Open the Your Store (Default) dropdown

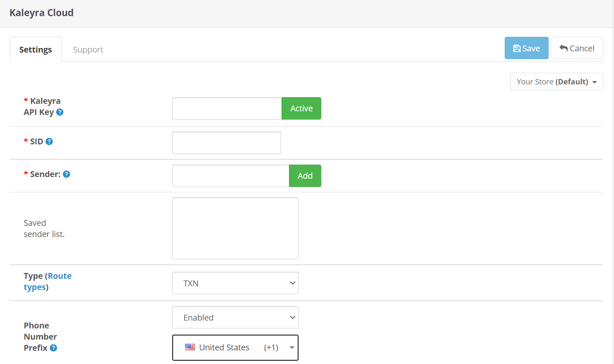click(x=556, y=81)
